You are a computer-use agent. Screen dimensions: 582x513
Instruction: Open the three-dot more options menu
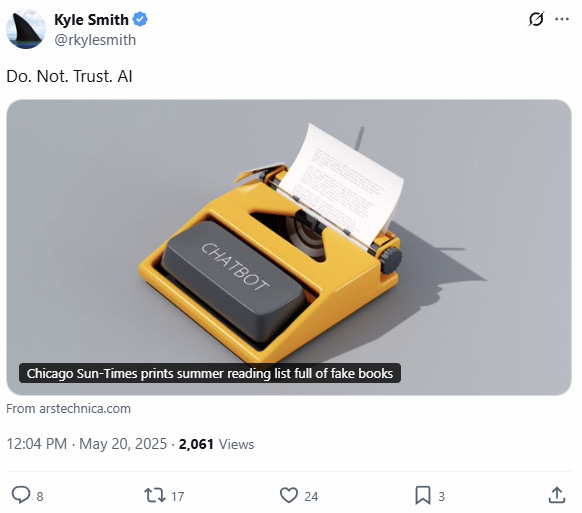(562, 19)
